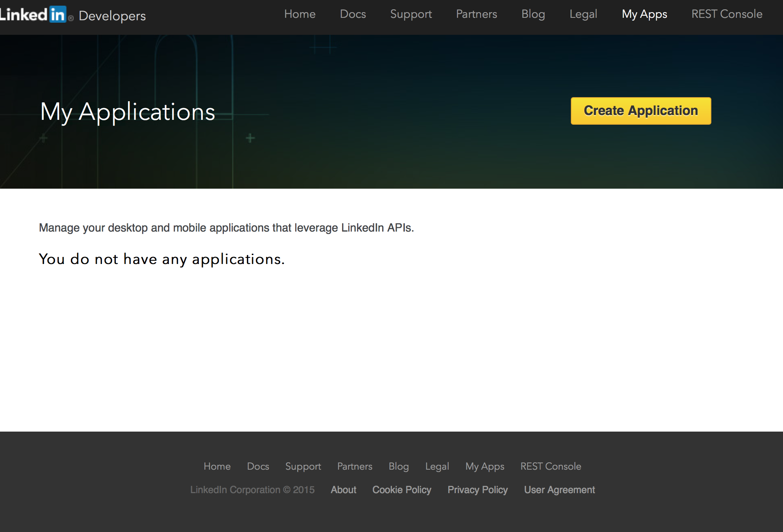Visit the Blog from the top navigation

coord(533,14)
